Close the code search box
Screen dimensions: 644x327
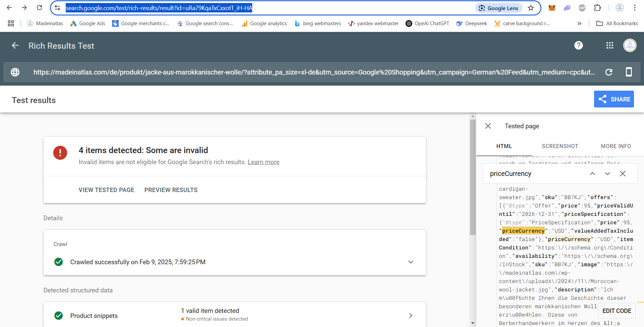623,174
